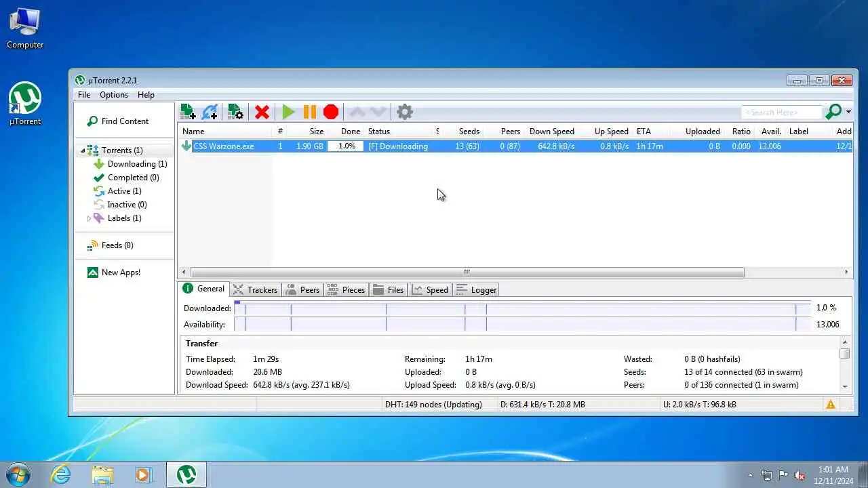Switch to the General tab
The image size is (868, 488).
point(203,289)
